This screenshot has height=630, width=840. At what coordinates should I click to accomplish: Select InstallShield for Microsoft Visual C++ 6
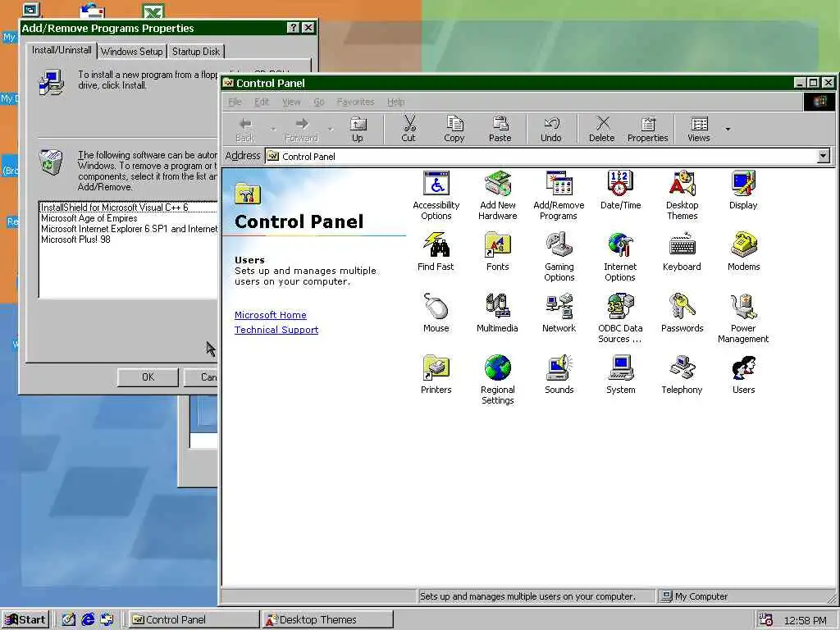tap(129, 208)
